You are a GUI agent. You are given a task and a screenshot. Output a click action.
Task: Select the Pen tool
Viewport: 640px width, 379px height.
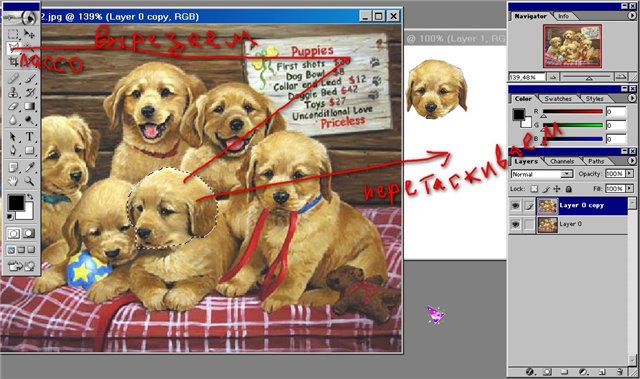(x=13, y=151)
